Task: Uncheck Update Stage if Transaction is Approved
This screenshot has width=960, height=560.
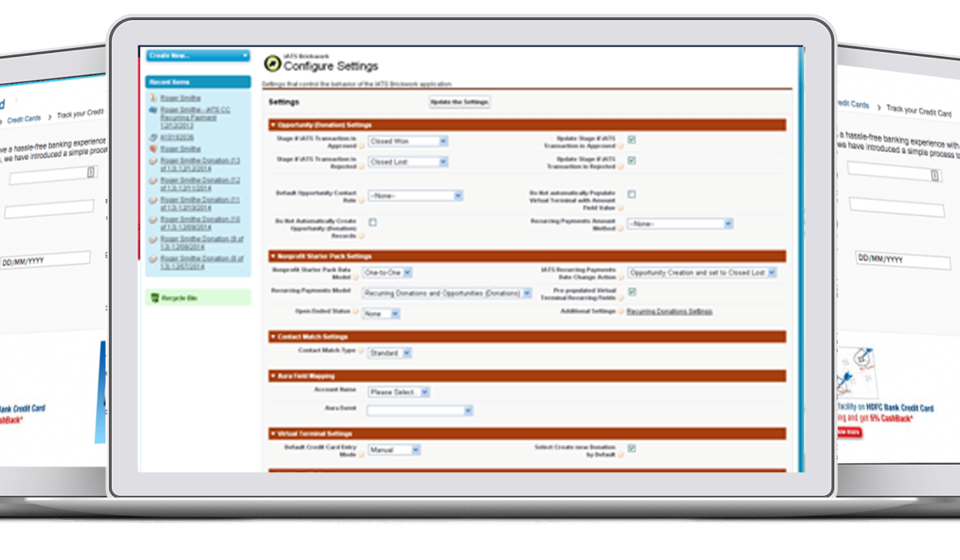Action: click(631, 140)
